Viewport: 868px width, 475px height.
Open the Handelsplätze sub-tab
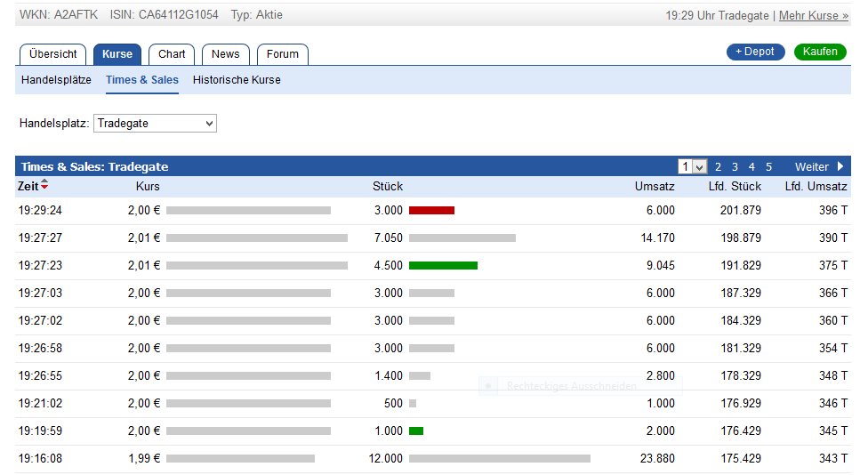(x=56, y=80)
